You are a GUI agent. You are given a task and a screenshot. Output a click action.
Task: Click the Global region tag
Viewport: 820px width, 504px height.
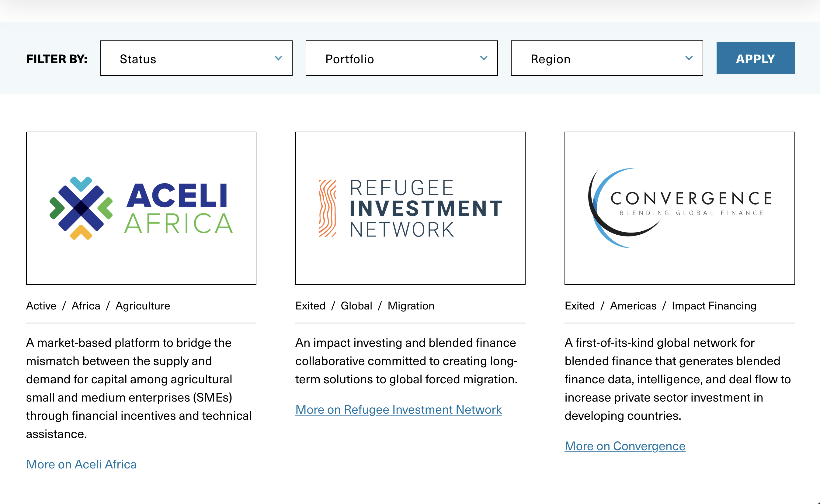click(x=356, y=306)
